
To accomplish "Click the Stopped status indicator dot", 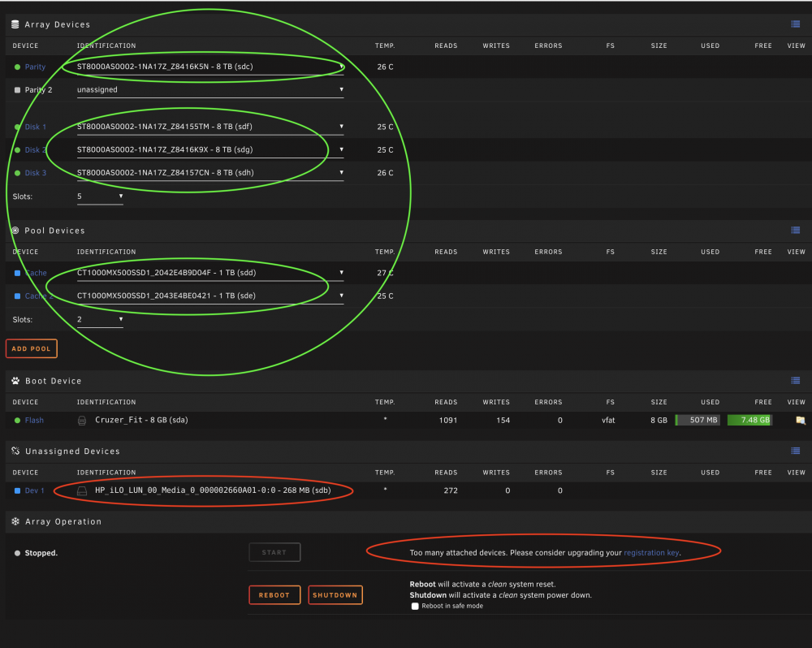I will [17, 553].
